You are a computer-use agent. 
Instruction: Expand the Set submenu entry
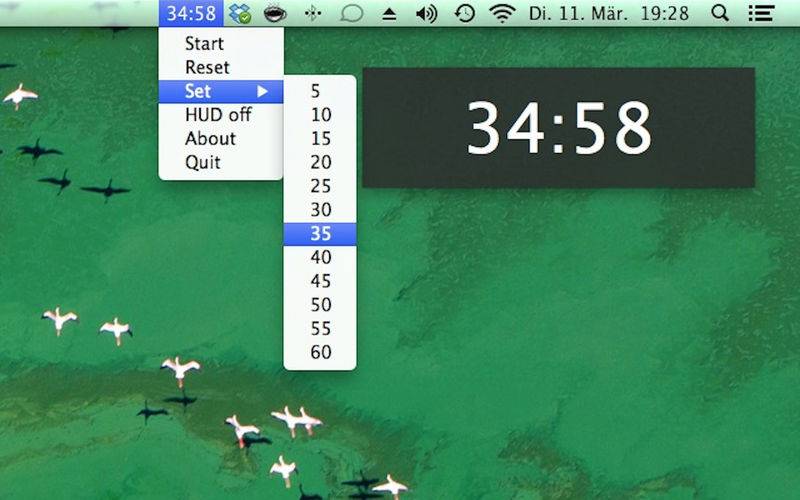pos(221,91)
